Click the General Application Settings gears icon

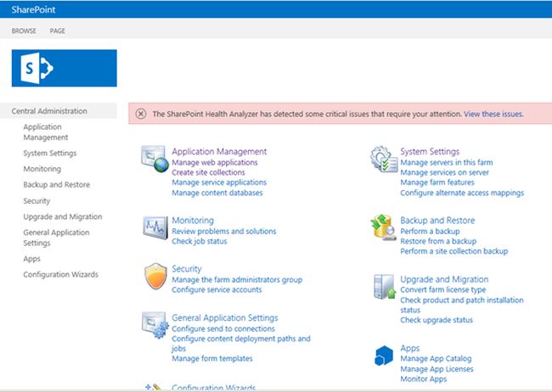pyautogui.click(x=155, y=325)
